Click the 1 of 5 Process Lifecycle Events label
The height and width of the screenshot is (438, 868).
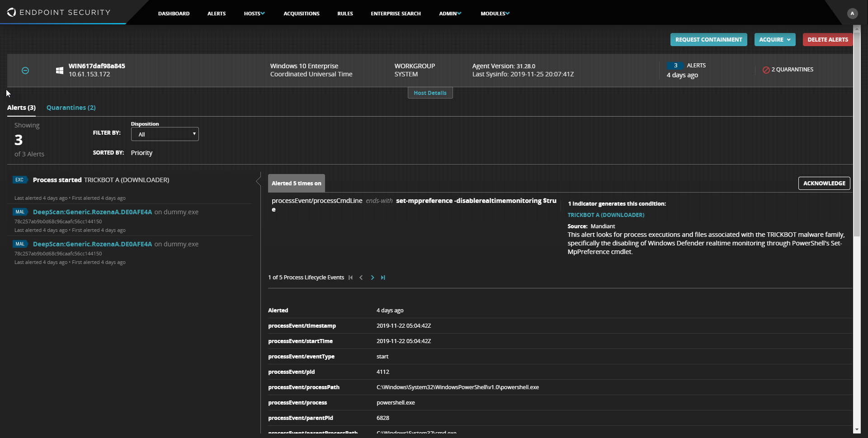click(306, 278)
